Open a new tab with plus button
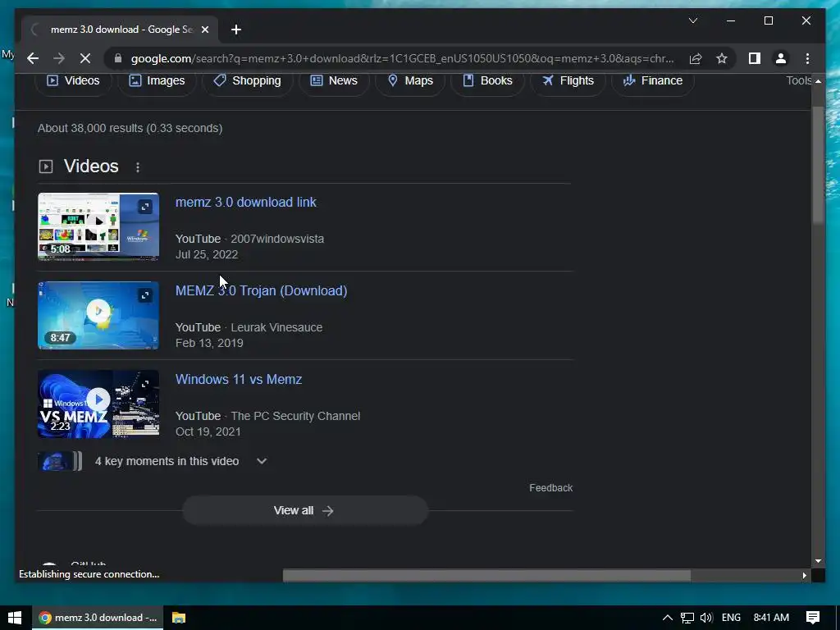Viewport: 840px width, 630px height. [236, 30]
